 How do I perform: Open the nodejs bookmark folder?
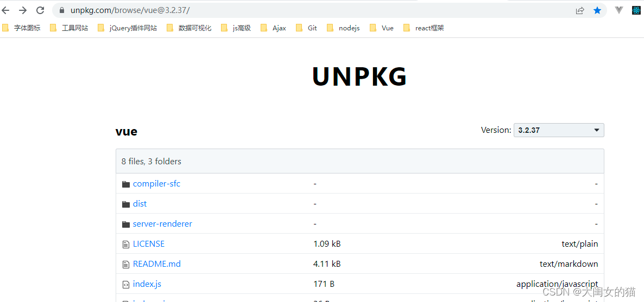click(343, 28)
